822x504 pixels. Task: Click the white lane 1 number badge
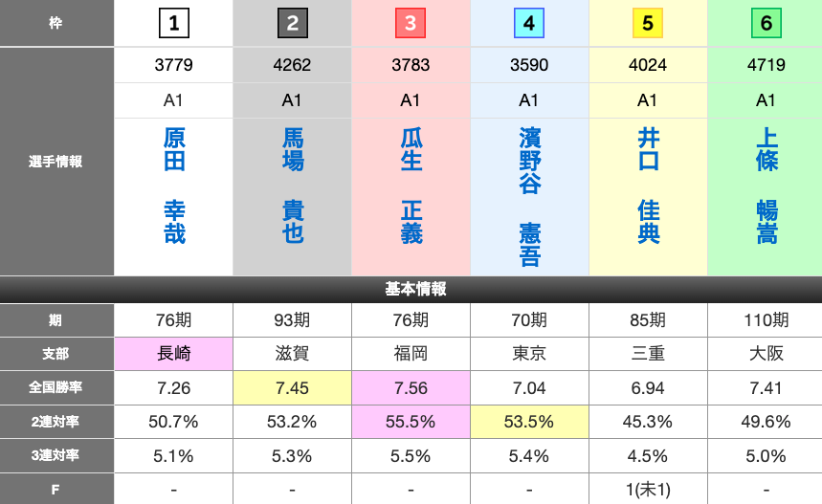[173, 23]
